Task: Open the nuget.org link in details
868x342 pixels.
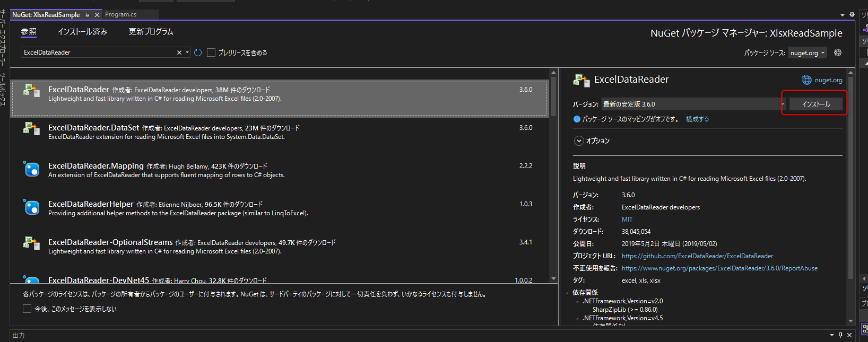Action: pyautogui.click(x=828, y=80)
